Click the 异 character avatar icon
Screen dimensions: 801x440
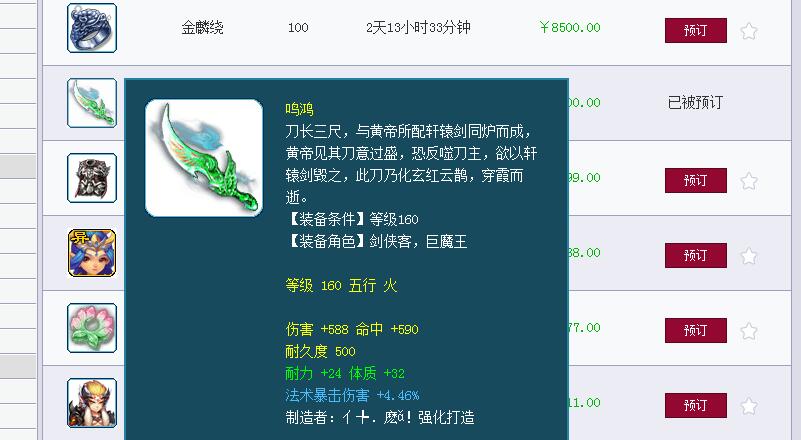coord(92,253)
